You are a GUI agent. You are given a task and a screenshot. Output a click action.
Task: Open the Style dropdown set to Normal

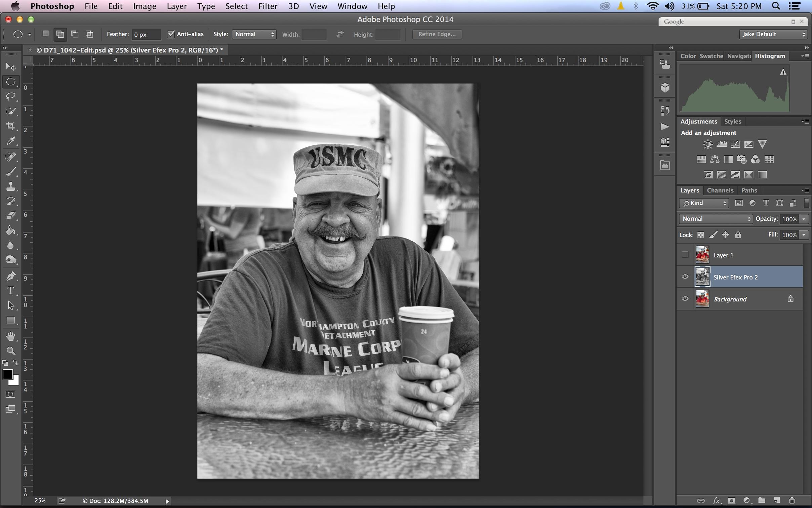pos(254,34)
